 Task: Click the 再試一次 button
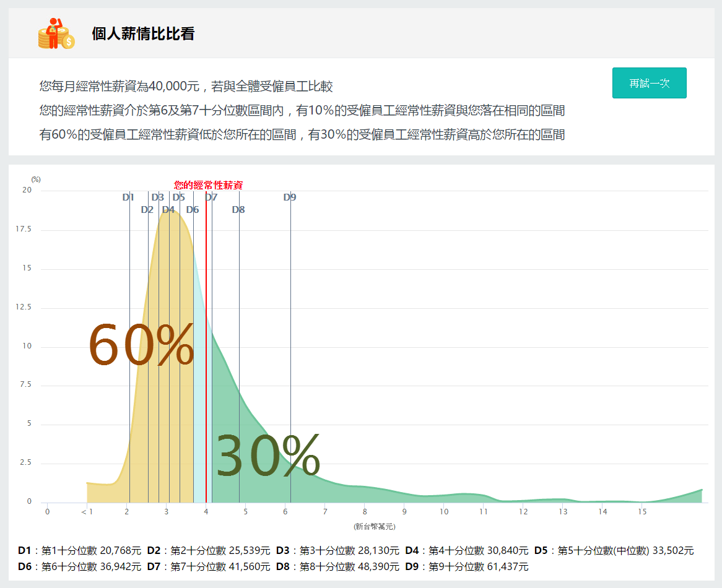coord(649,82)
